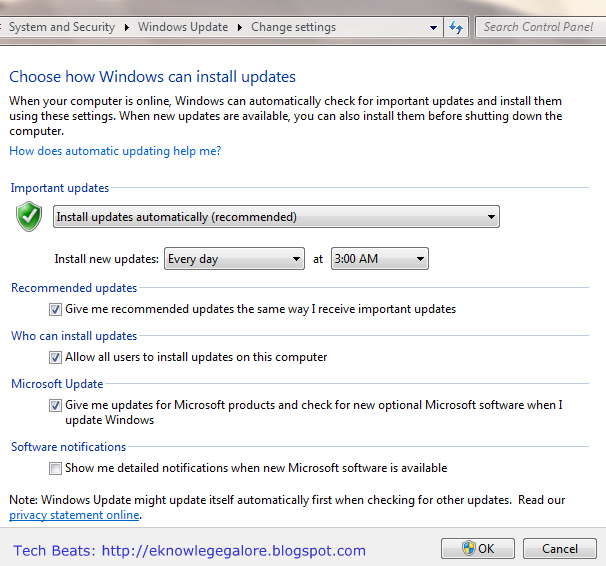Open the address bar history dropdown arrow
The width and height of the screenshot is (606, 566).
433,27
